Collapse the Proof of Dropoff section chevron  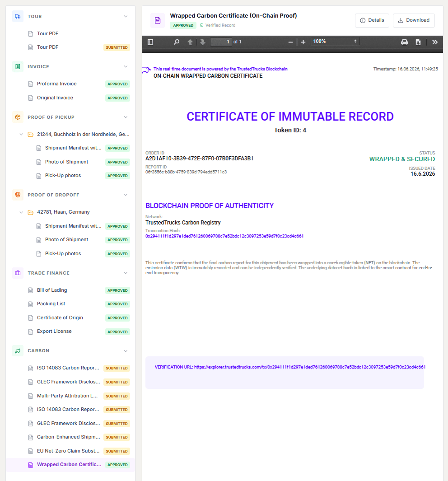point(126,195)
